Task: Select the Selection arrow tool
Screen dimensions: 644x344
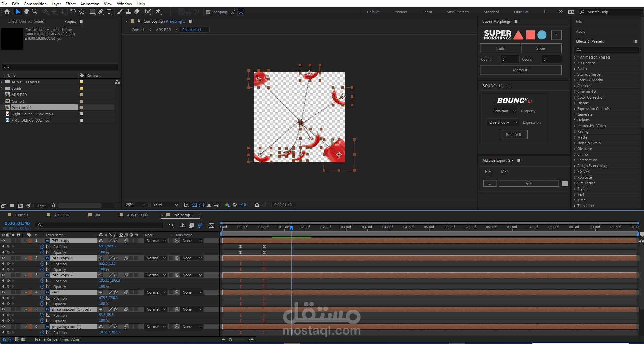Action: 18,12
